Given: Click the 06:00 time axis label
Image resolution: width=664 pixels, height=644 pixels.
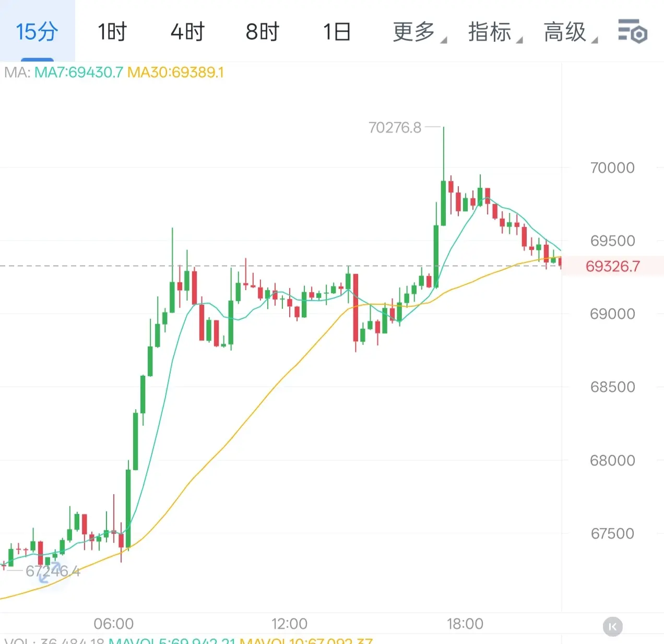Looking at the screenshot, I should [x=113, y=624].
